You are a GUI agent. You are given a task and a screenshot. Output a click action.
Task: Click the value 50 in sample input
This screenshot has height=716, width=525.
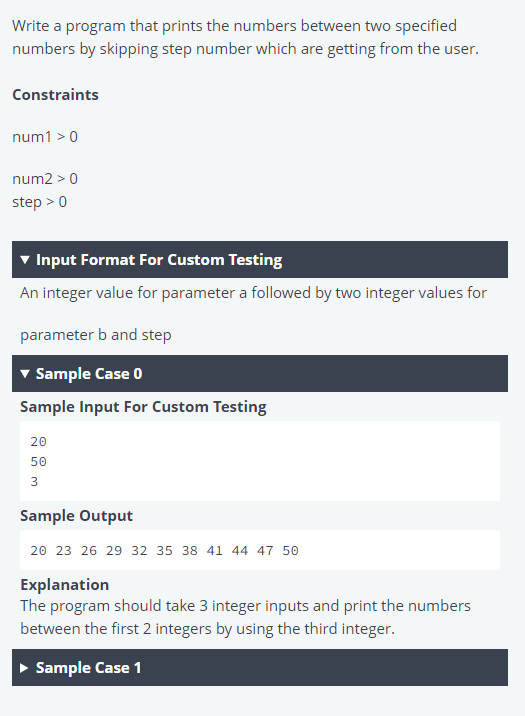click(38, 462)
